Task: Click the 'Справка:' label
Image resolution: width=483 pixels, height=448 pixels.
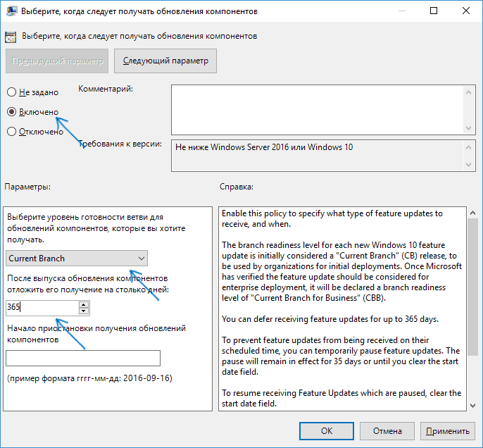Action: point(237,187)
